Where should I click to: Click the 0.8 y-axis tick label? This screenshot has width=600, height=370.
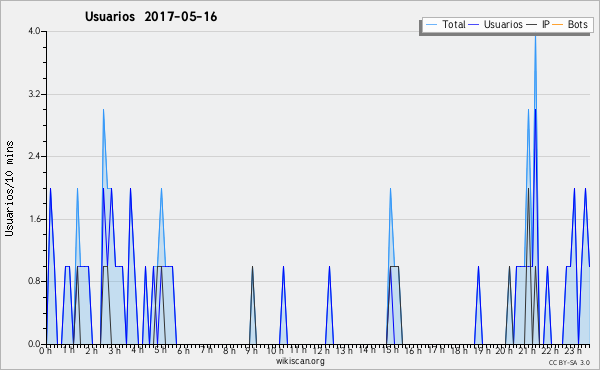34,281
